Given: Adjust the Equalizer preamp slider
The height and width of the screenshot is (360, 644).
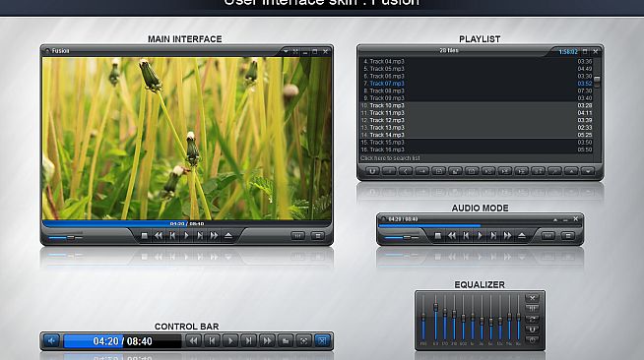Looking at the screenshot, I should click(423, 318).
